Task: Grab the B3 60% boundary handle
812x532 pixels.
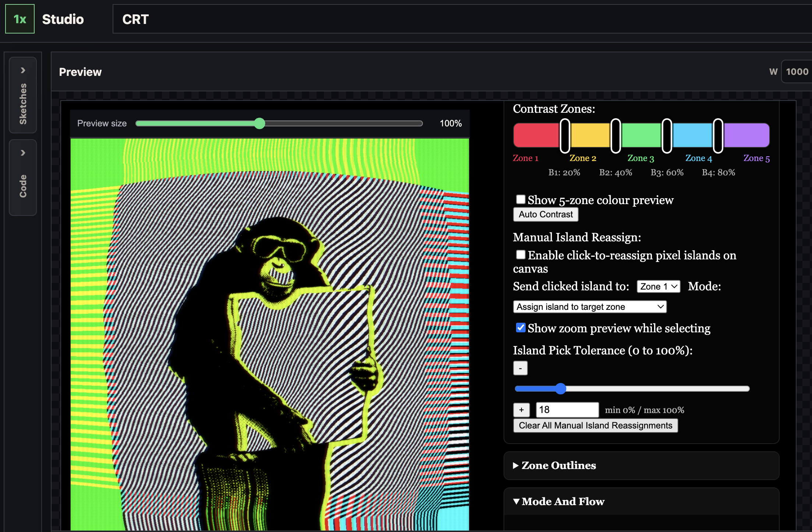Action: [667, 136]
